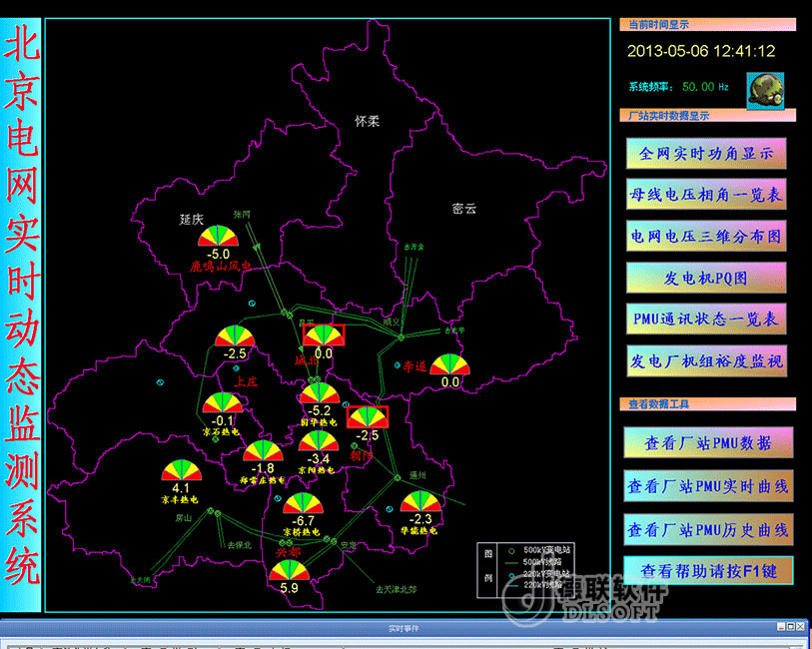View the PMU通讯状态一览表
The width and height of the screenshot is (812, 649).
tap(706, 319)
